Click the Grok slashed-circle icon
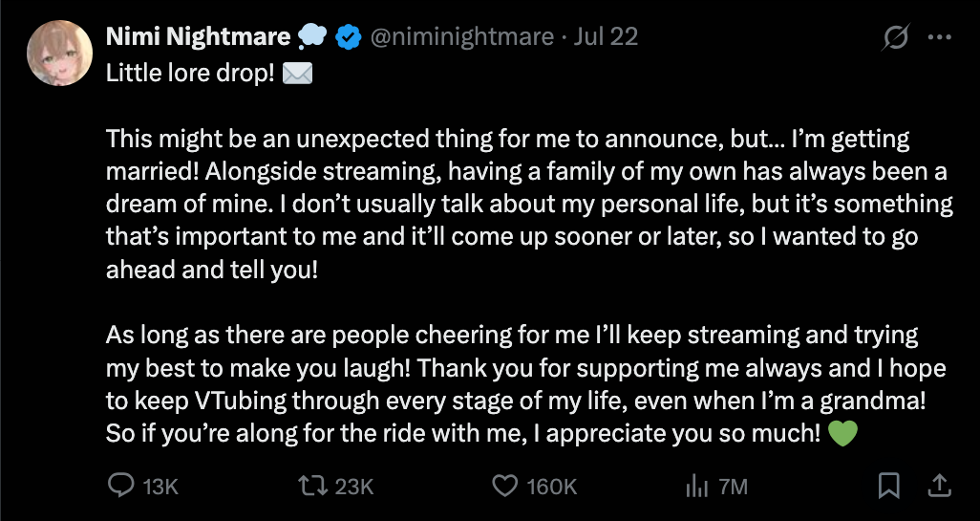This screenshot has width=980, height=521. click(895, 37)
